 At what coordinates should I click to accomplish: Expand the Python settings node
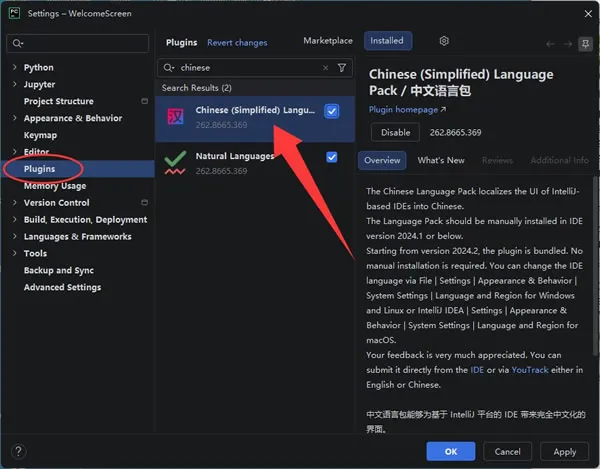click(x=15, y=67)
